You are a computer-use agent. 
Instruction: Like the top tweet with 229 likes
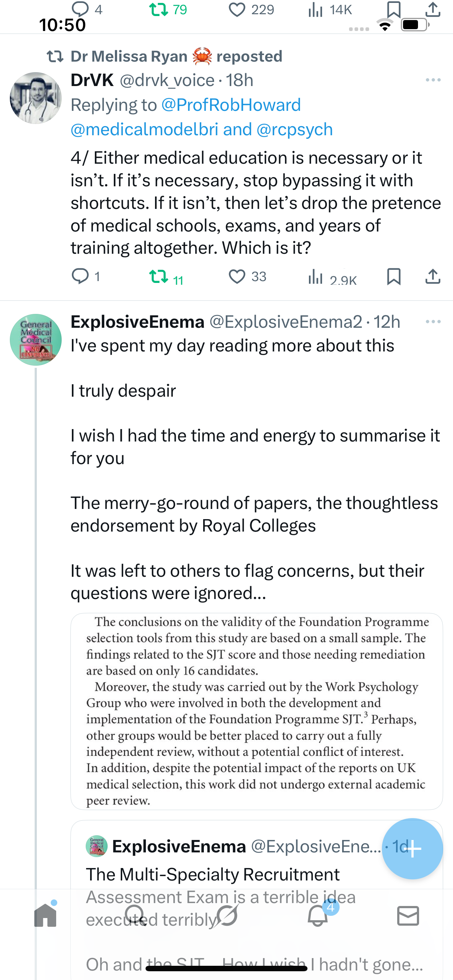[x=237, y=9]
